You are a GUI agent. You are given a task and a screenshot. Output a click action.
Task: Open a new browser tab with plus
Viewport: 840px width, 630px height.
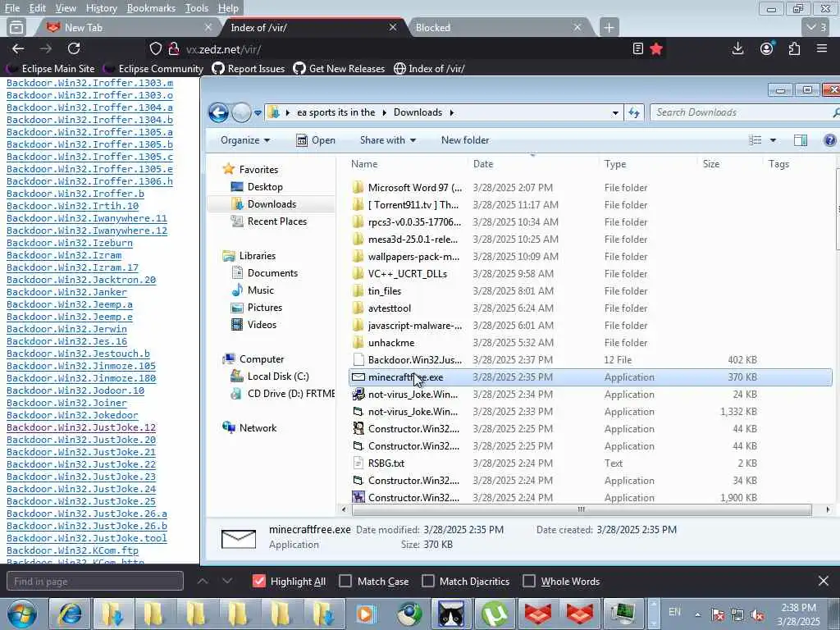click(x=609, y=27)
